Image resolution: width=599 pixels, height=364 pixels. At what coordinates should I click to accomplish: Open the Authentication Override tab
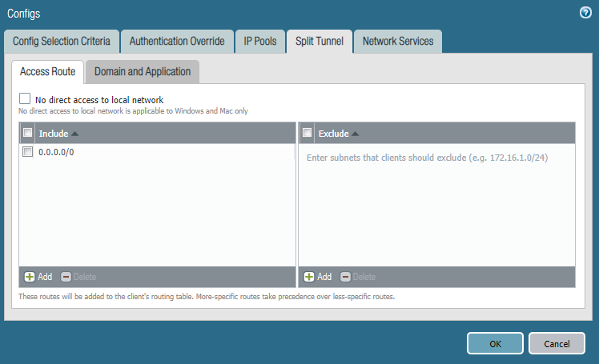177,42
